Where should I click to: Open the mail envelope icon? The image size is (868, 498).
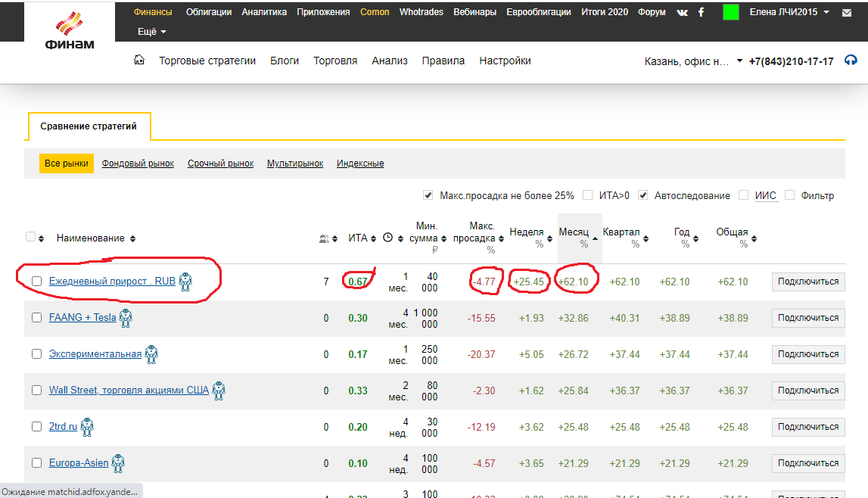[846, 13]
